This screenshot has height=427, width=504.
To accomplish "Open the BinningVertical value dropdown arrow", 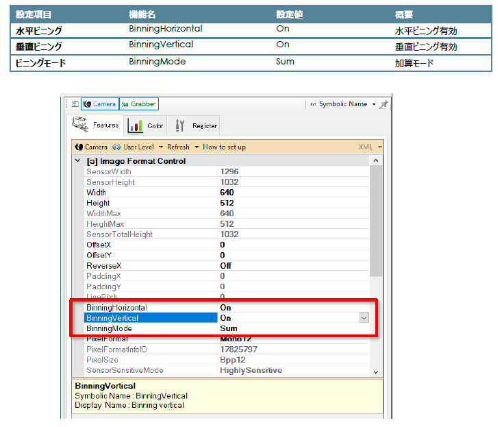I will (x=364, y=318).
